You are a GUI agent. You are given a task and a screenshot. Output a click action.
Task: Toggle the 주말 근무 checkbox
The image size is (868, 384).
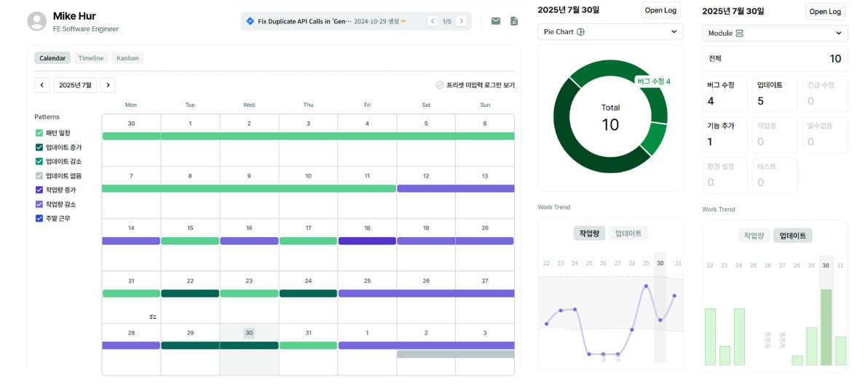tap(39, 218)
